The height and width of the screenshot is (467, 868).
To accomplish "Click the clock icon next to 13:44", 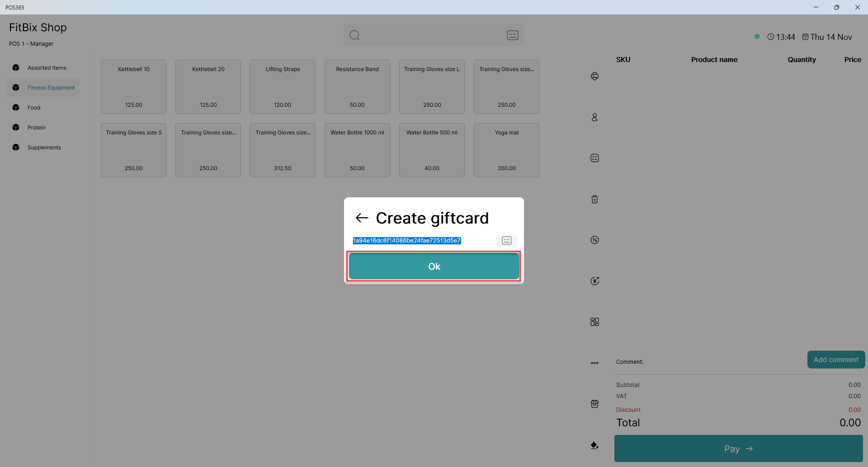I will pos(771,37).
